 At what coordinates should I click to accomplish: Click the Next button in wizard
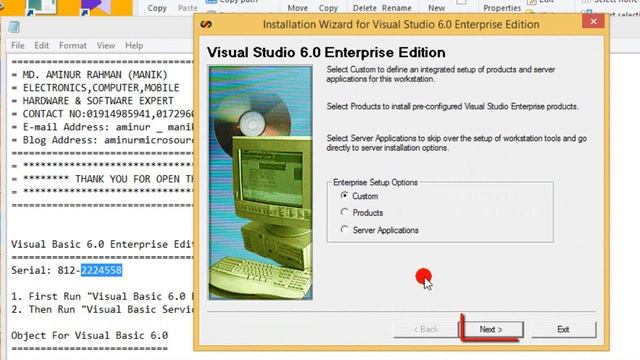[491, 329]
